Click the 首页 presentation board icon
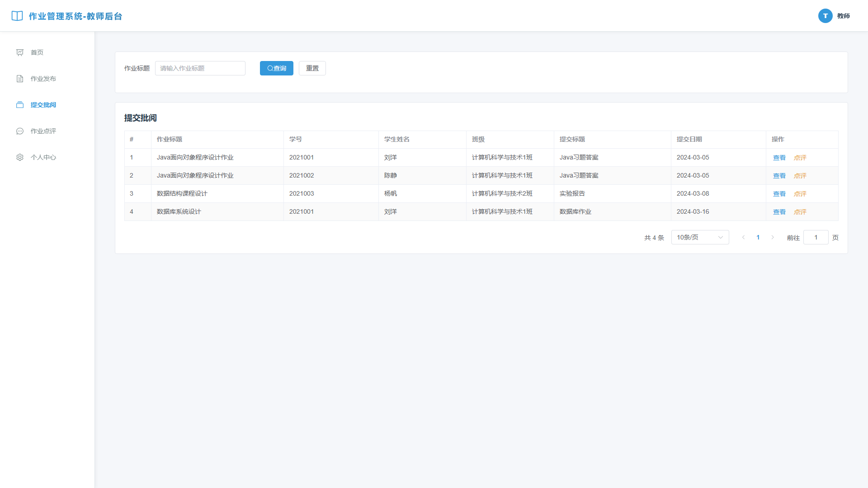This screenshot has width=868, height=488. pyautogui.click(x=20, y=52)
